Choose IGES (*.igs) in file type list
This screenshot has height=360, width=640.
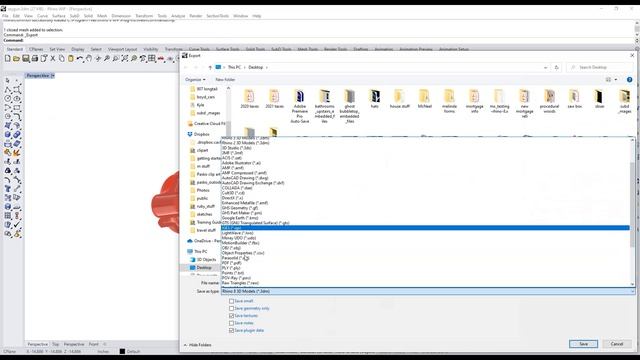425,228
